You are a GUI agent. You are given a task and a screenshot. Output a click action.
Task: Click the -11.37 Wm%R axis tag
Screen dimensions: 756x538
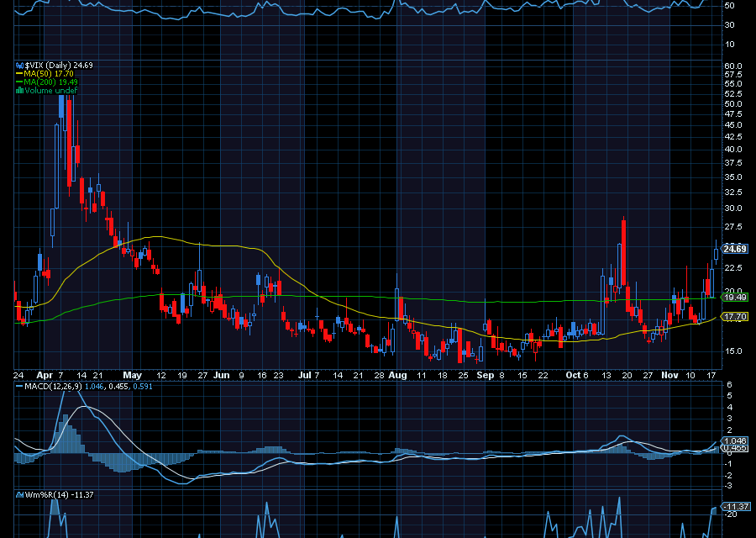[737, 506]
